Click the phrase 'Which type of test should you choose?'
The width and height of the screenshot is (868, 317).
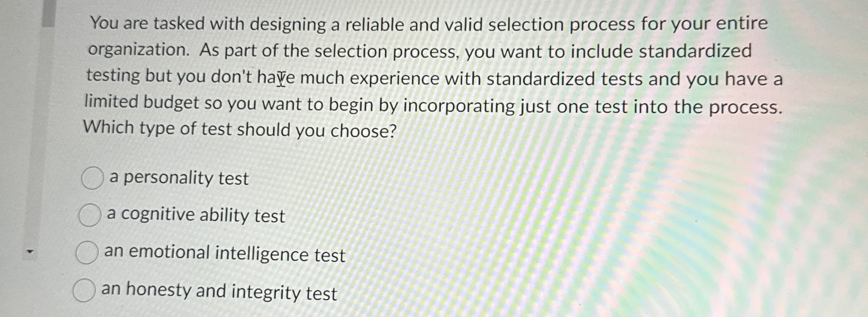240,129
